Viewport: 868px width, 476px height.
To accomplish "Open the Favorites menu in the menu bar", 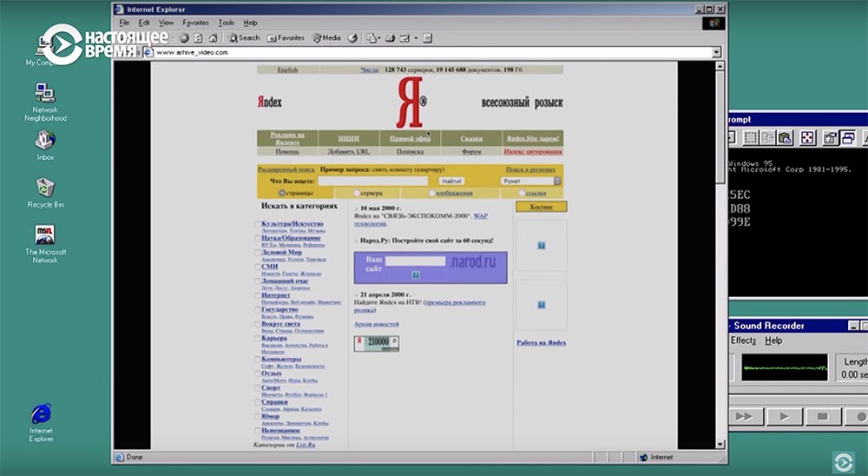I will [x=195, y=23].
